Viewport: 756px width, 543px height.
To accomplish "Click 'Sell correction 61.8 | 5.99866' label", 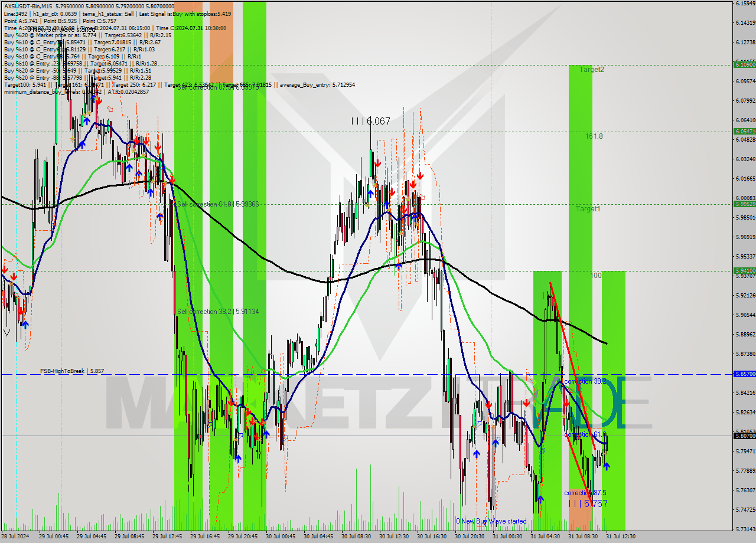I will tap(218, 204).
